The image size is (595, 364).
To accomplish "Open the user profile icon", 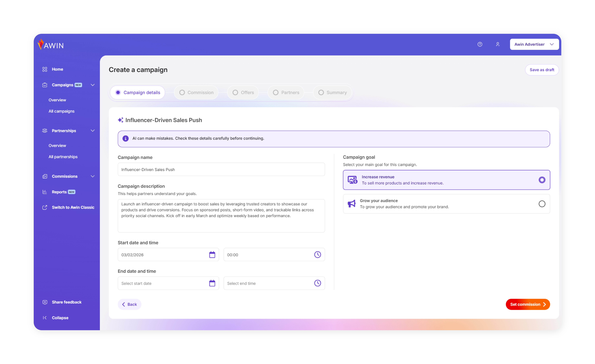I will tap(498, 44).
